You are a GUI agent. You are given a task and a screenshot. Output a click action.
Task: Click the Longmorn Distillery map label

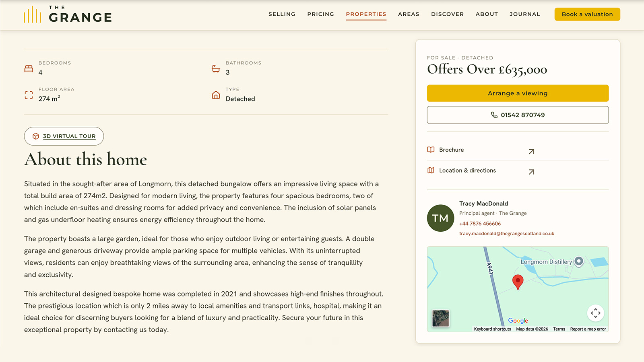[x=546, y=262]
